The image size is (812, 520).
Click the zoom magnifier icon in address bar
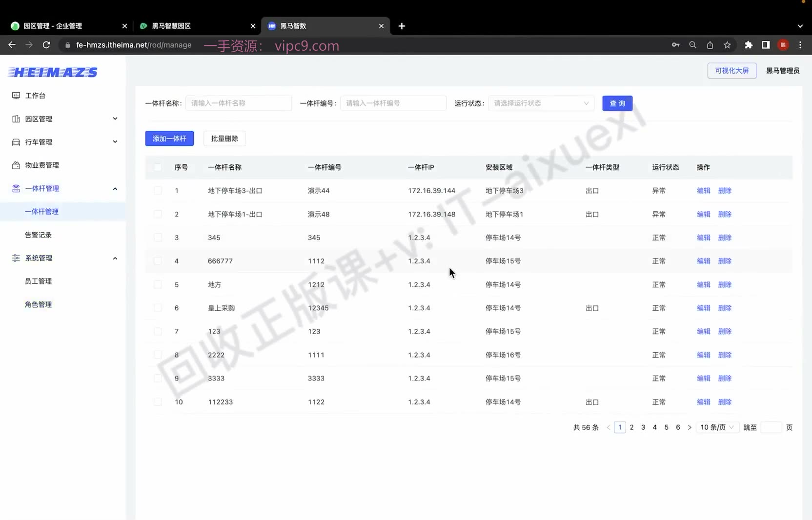[x=692, y=45]
